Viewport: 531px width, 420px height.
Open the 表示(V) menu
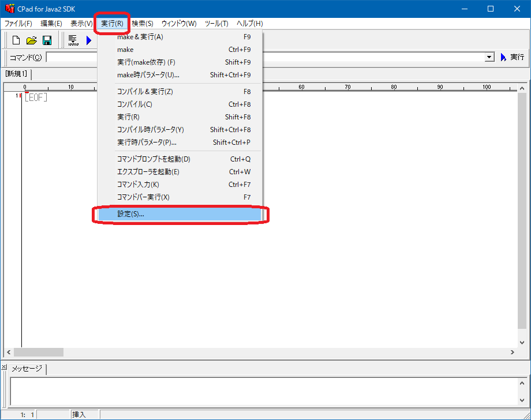(81, 23)
